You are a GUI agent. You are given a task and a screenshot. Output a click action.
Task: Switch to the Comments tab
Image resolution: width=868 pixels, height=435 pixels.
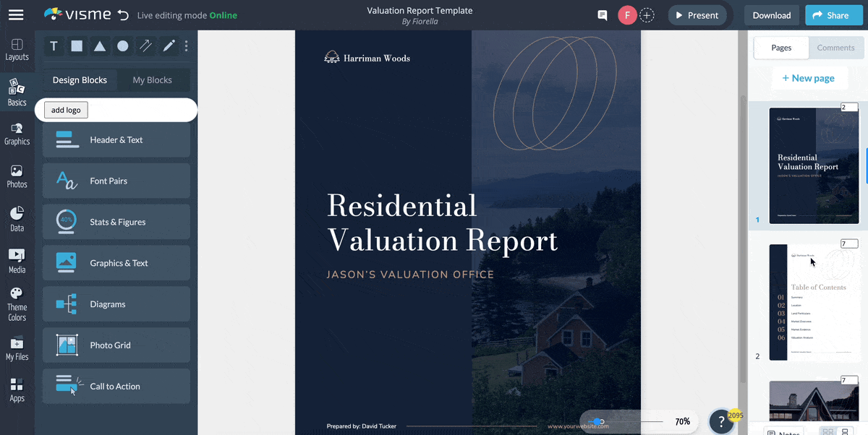[835, 48]
